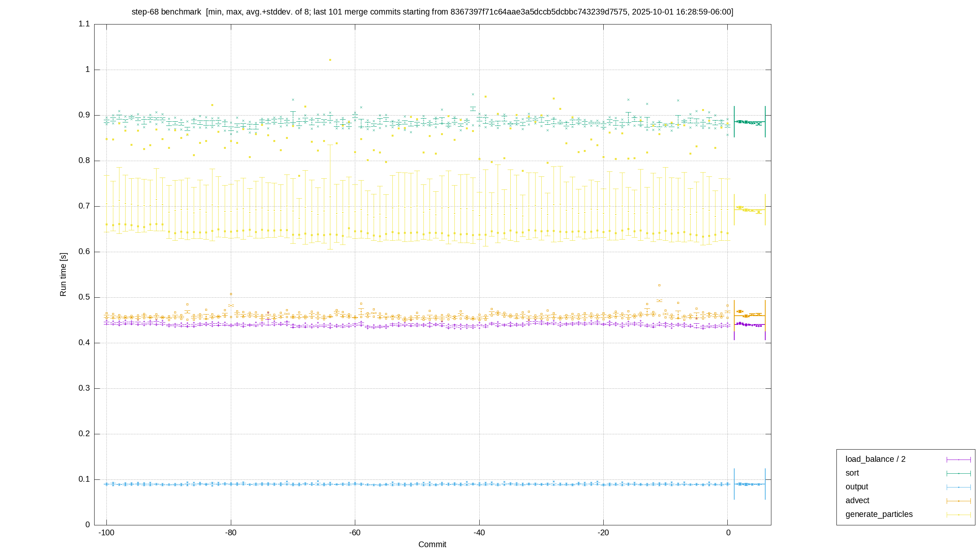Click the orange advect legend line sample
Screen dimensions: 980x551
coord(959,501)
